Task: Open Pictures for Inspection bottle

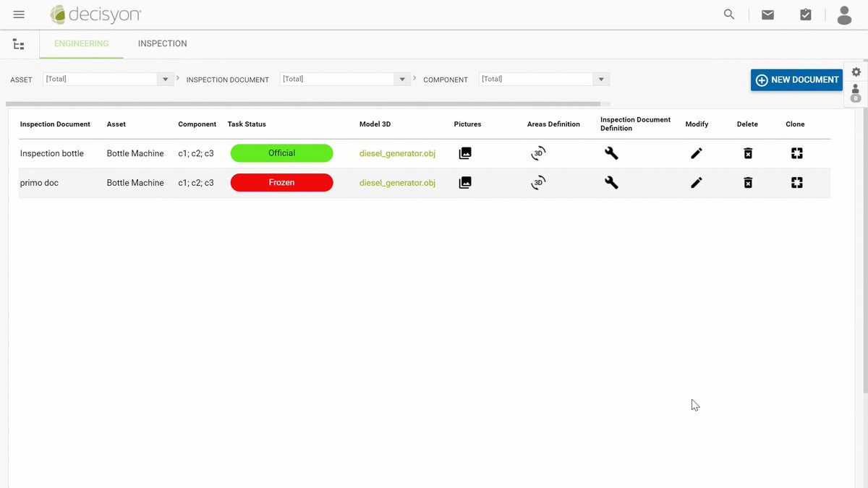Action: [465, 153]
